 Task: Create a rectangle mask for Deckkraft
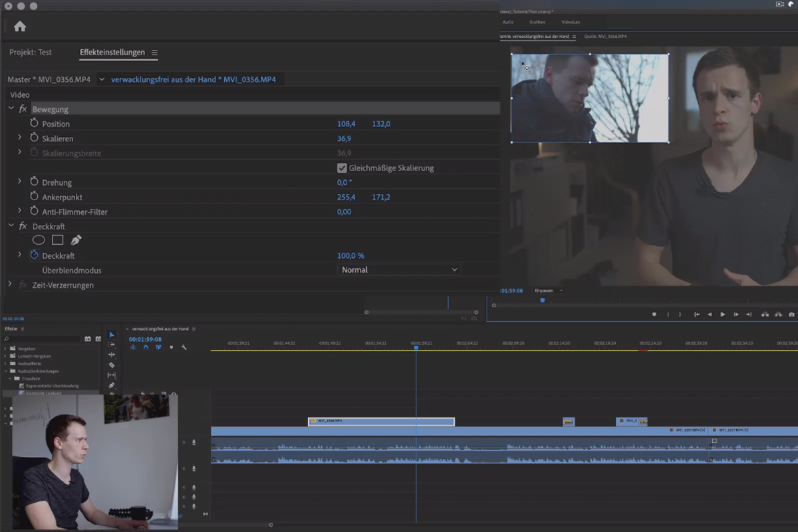(57, 240)
